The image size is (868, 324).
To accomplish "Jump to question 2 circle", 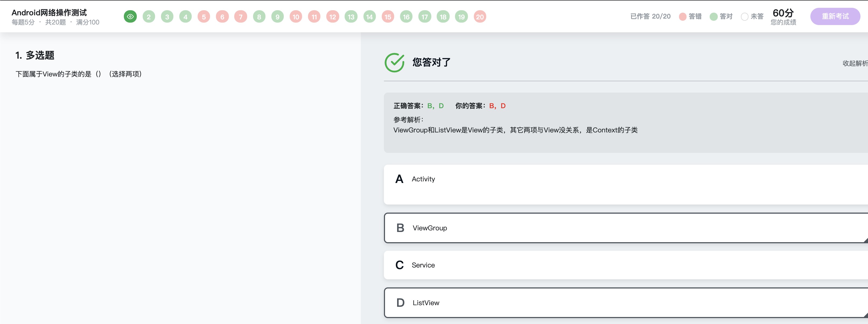I will 149,16.
